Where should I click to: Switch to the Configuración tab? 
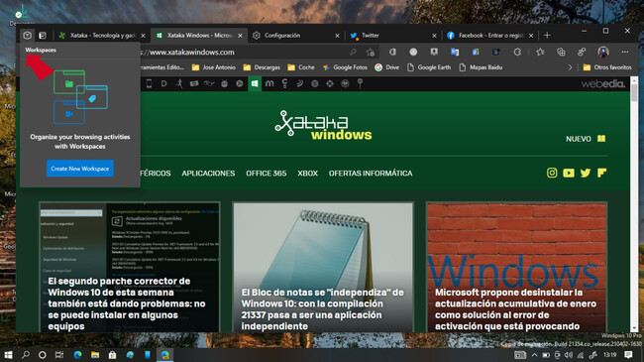[296, 36]
